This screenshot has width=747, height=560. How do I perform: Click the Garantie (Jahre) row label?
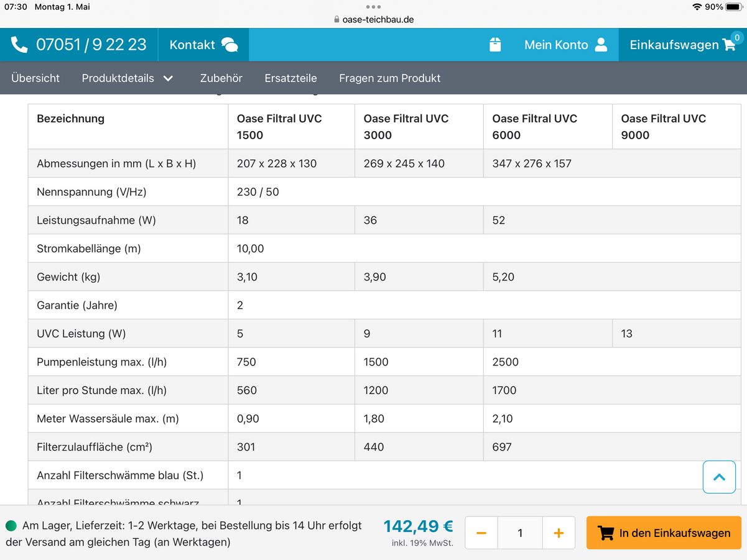point(77,305)
